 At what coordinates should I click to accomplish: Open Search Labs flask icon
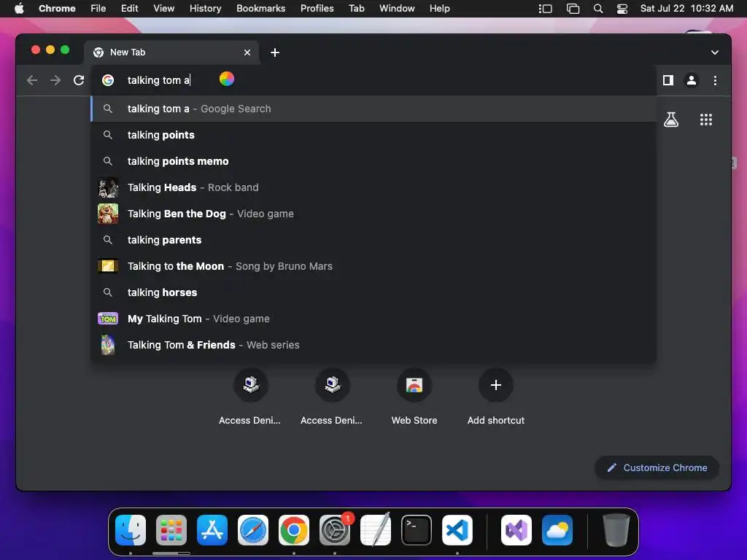671,120
